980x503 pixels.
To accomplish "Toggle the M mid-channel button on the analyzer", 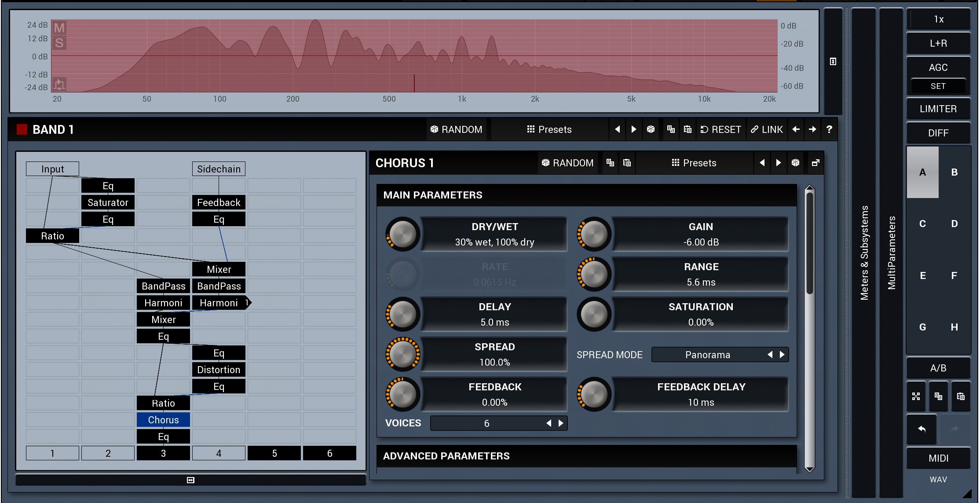I will pyautogui.click(x=59, y=27).
